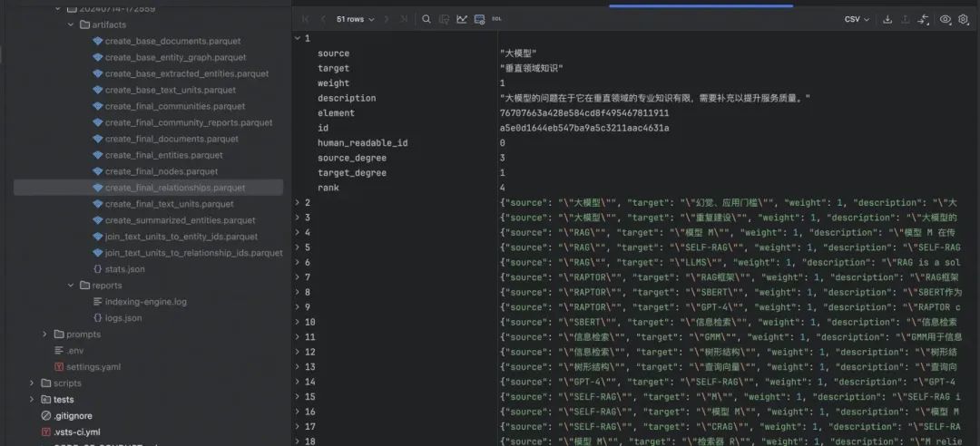Click the YAML icon of settings.yaml
Screen dimensions: 980x446
59,366
